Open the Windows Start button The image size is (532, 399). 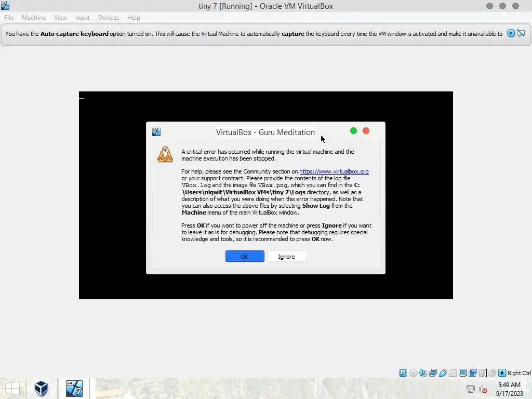tap(12, 389)
